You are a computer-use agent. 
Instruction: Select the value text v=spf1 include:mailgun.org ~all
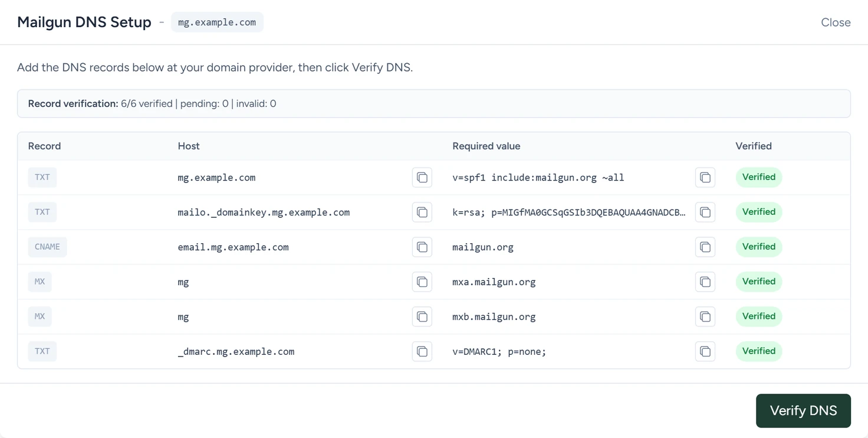coord(538,178)
